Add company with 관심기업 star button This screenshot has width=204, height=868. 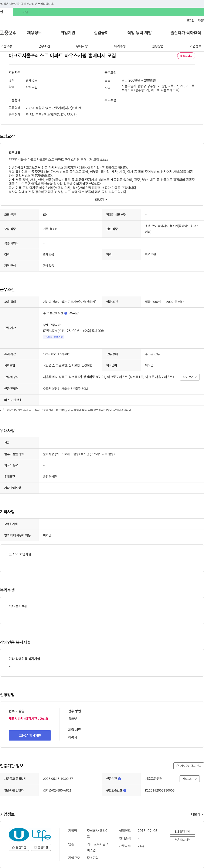[x=19, y=847]
